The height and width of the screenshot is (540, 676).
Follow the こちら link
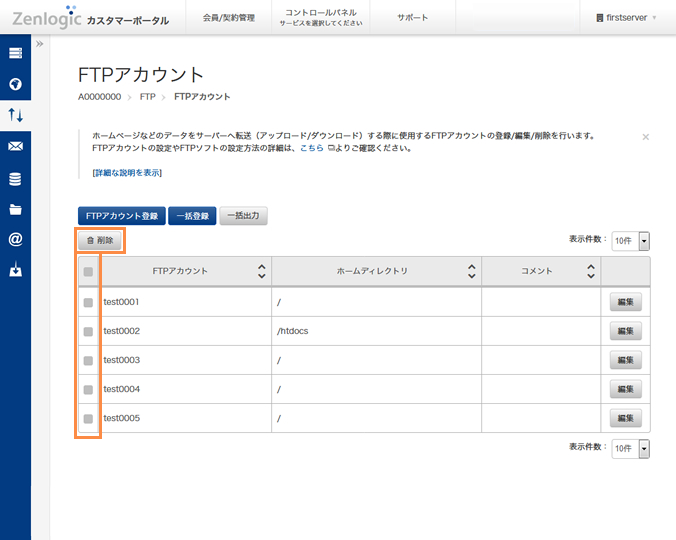pos(312,148)
